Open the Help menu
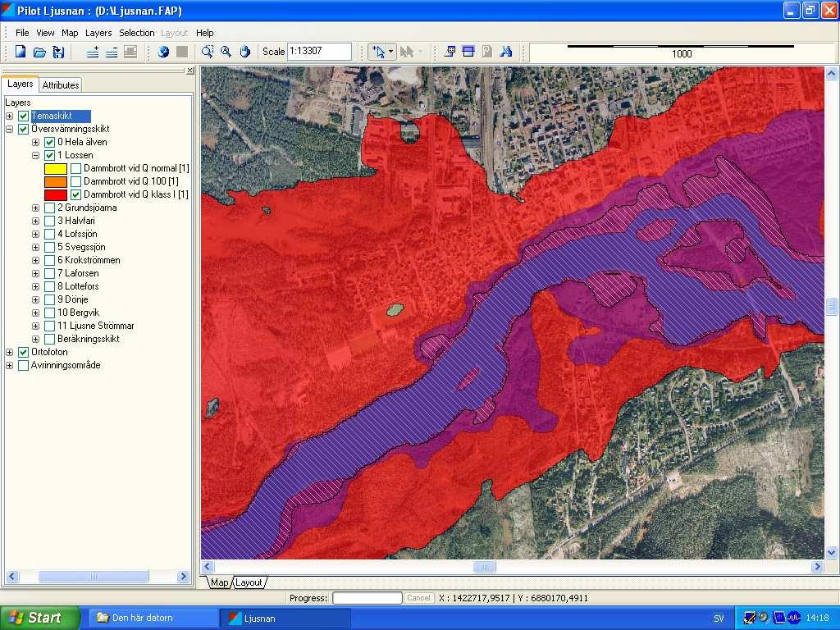The height and width of the screenshot is (630, 840). [204, 33]
